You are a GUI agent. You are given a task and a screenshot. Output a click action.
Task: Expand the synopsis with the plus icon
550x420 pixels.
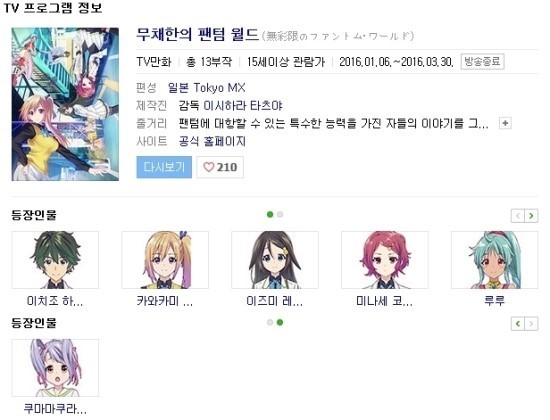coord(505,123)
